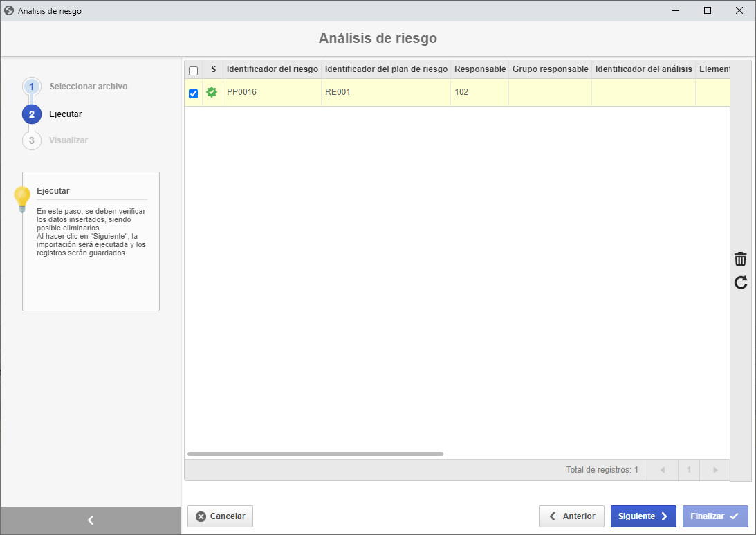Close the Análisis de riesgo window
The width and height of the screenshot is (756, 535).
coord(739,10)
